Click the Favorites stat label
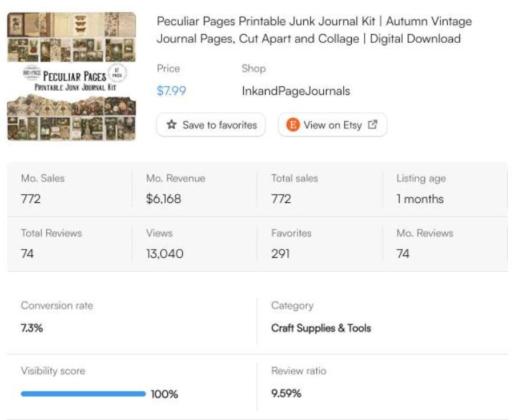The width and height of the screenshot is (514, 420). tap(291, 233)
